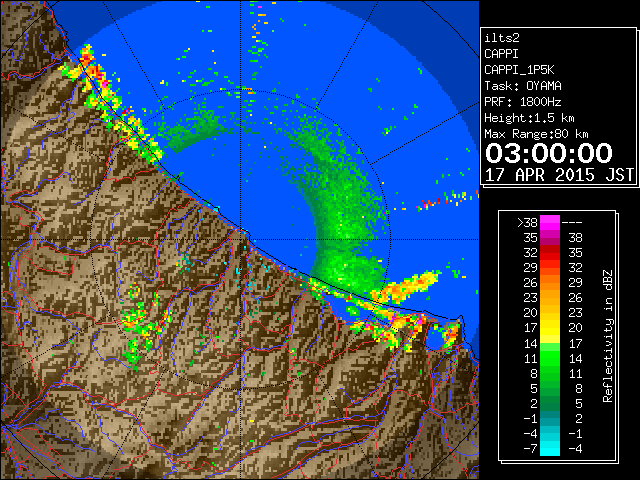Click the '>38' legend value
This screenshot has width=640, height=480.
click(x=527, y=223)
